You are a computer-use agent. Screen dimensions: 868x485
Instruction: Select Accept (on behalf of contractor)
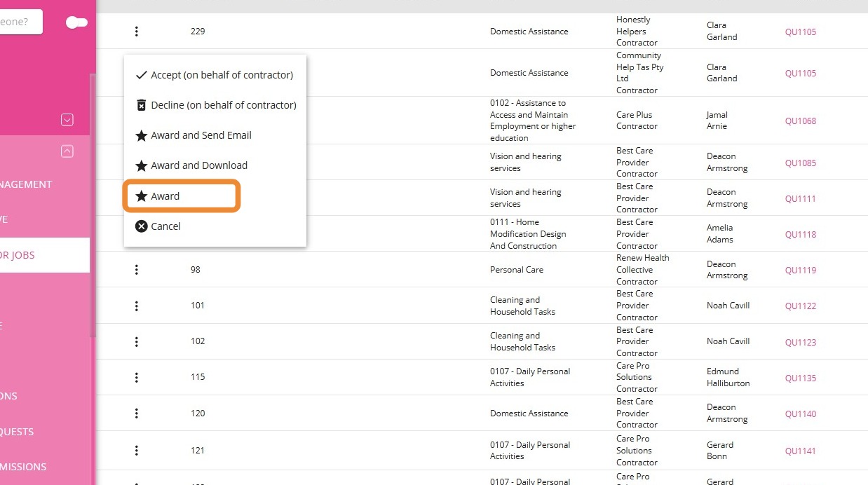click(x=215, y=75)
